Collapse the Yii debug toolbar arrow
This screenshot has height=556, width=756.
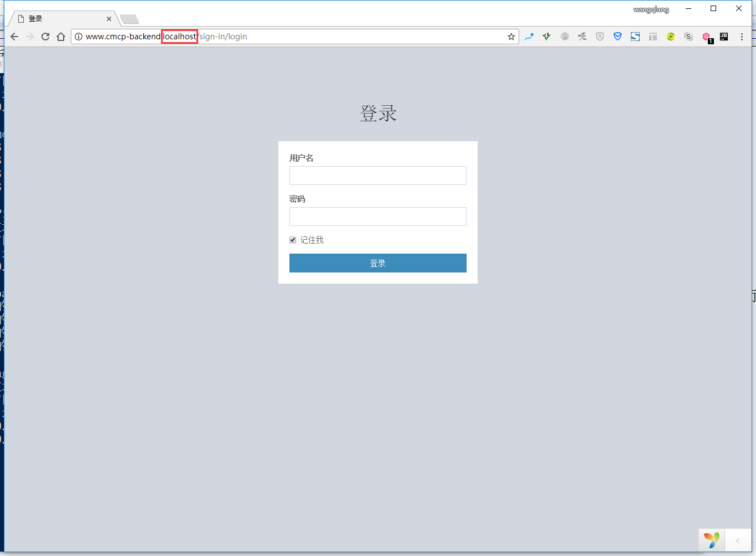[x=738, y=540]
